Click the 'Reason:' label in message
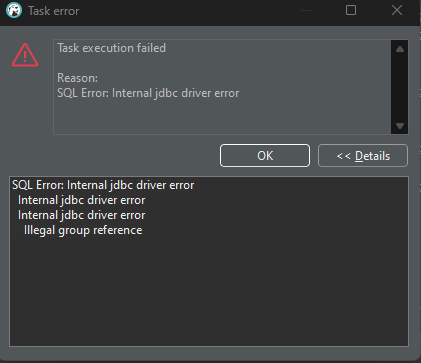The image size is (421, 363). (77, 78)
